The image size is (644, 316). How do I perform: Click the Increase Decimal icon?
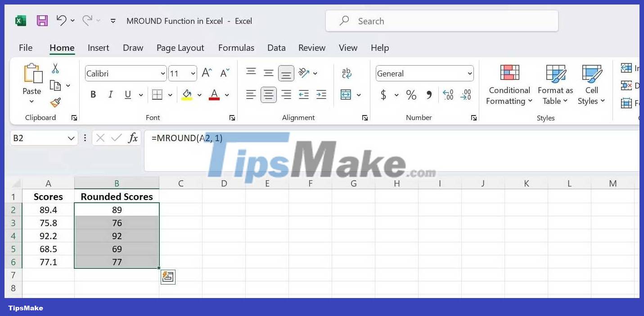coord(448,95)
